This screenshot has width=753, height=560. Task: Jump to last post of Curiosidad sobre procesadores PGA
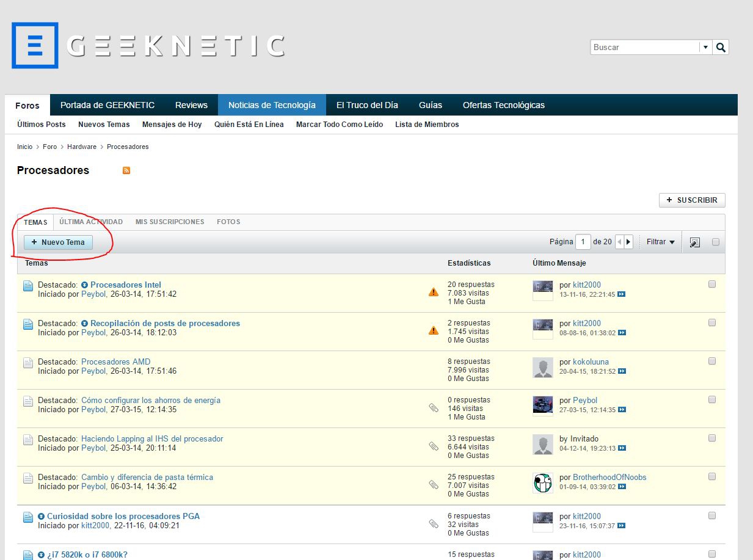pyautogui.click(x=622, y=526)
